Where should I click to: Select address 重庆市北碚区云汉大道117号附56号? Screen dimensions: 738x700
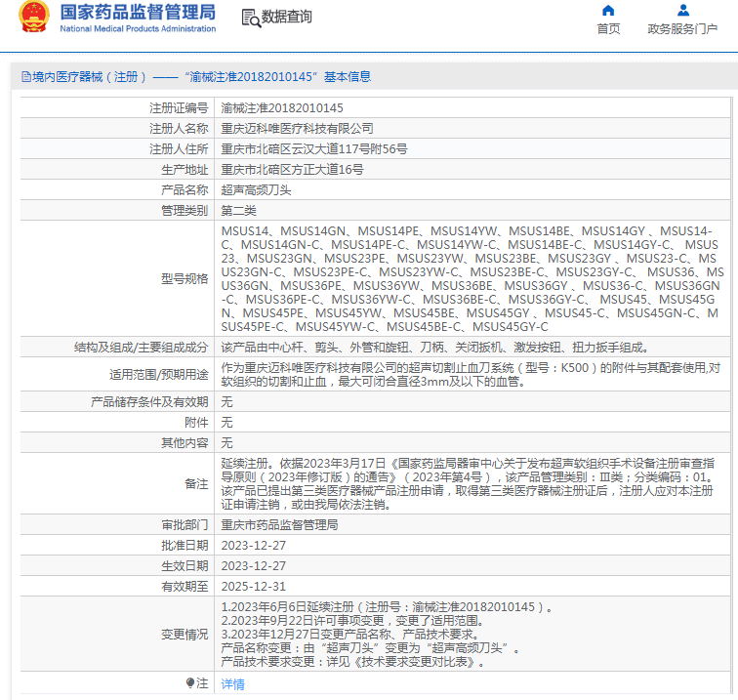click(314, 149)
